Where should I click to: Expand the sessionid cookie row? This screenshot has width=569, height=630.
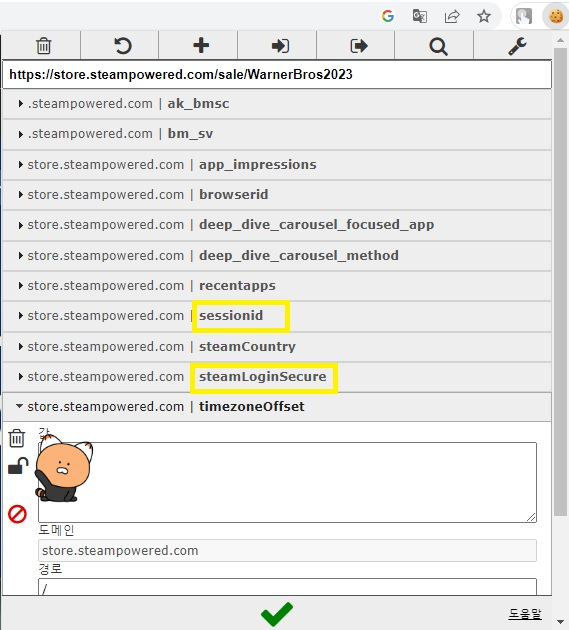pyautogui.click(x=277, y=316)
